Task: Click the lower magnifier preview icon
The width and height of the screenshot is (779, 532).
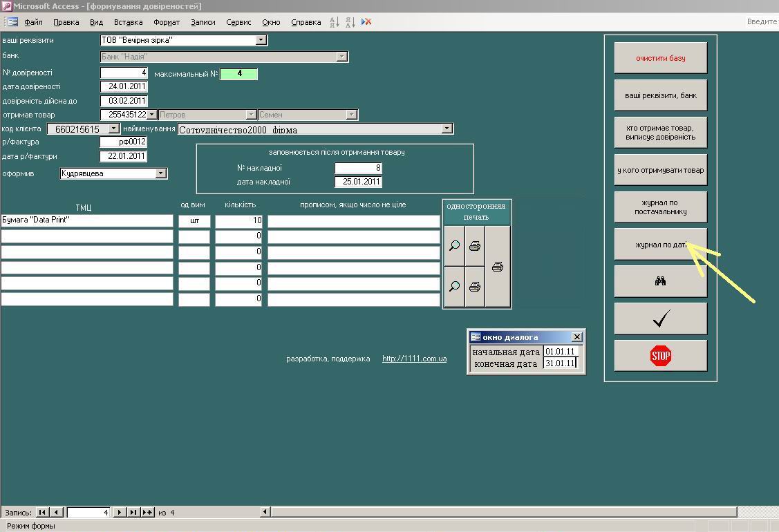Action: (x=454, y=286)
